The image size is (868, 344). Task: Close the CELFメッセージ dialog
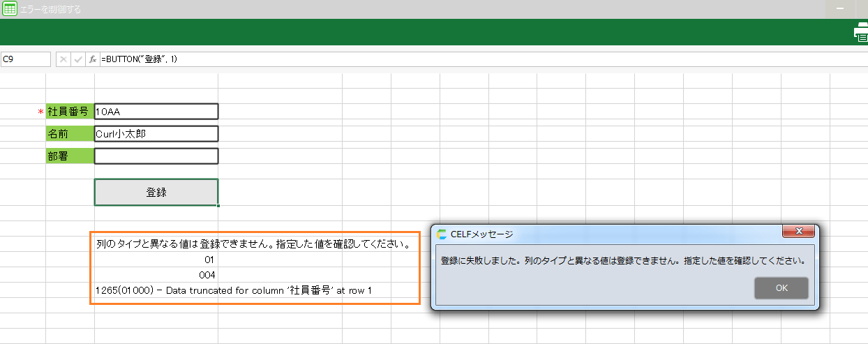click(x=799, y=232)
